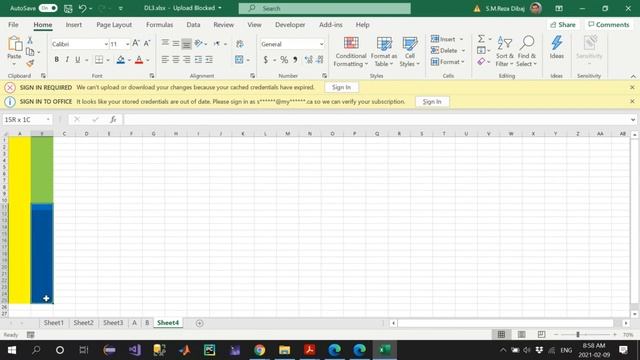
Task: Click the Share button
Action: (x=563, y=25)
